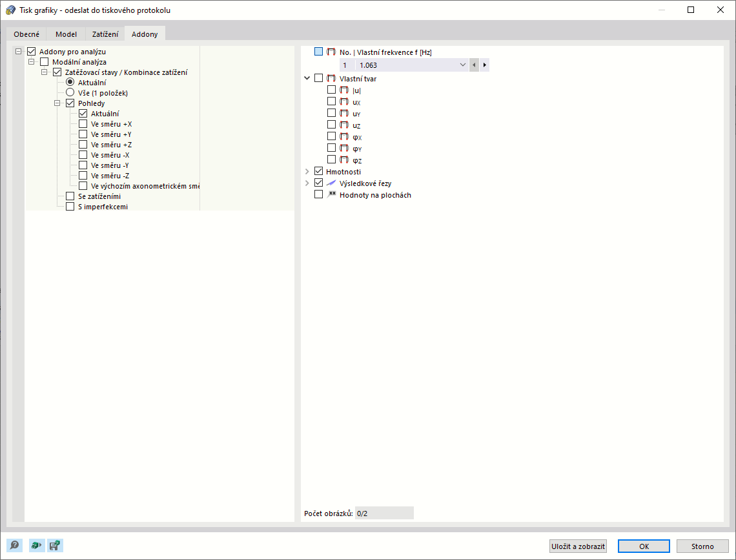
Task: Select the Vše (1 položek) radio button
Action: coord(70,92)
